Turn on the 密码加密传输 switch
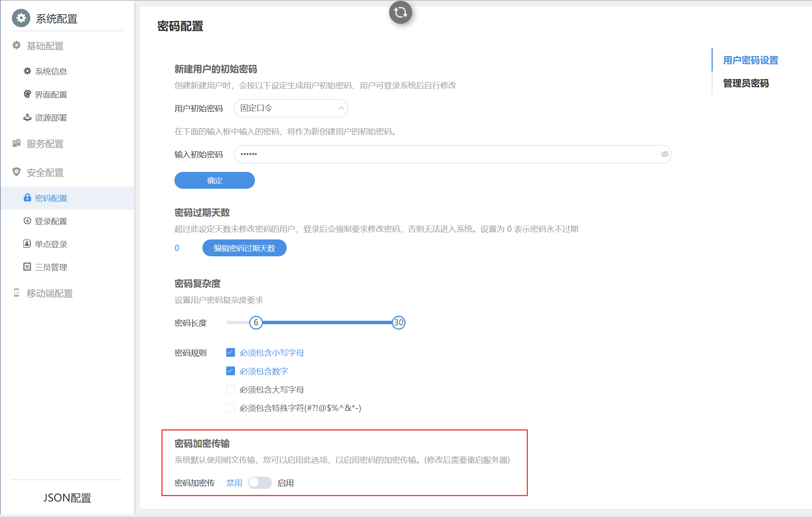 [260, 483]
